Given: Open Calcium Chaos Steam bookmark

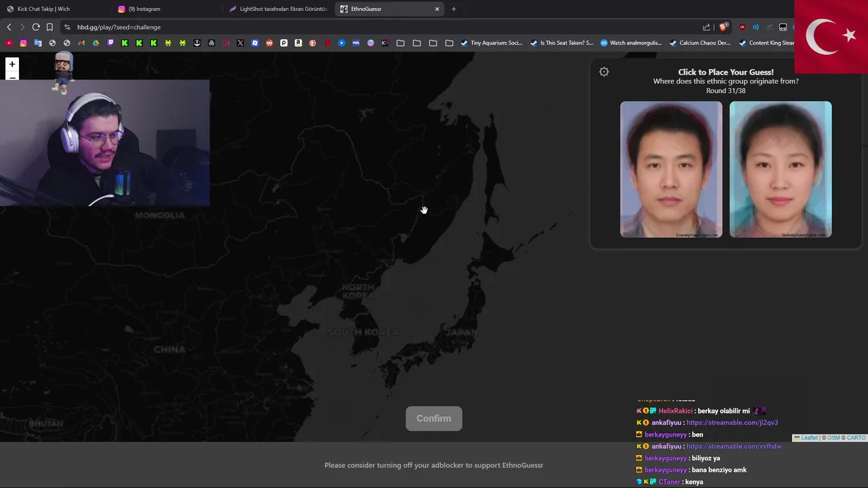Looking at the screenshot, I should (x=700, y=43).
